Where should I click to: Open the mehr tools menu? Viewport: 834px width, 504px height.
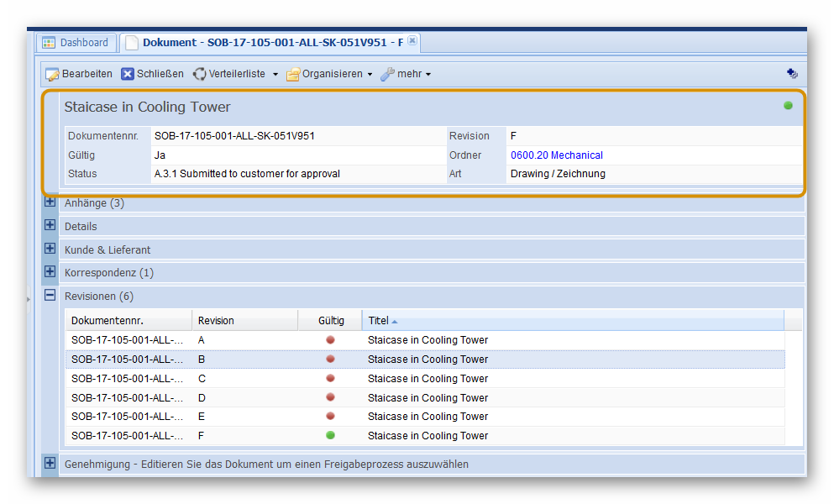(407, 74)
